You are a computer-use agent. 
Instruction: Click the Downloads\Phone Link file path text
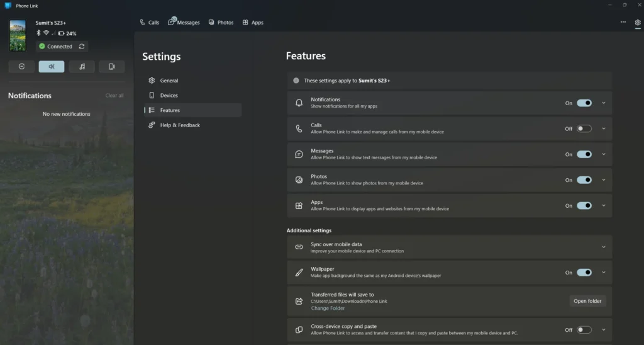tap(348, 302)
